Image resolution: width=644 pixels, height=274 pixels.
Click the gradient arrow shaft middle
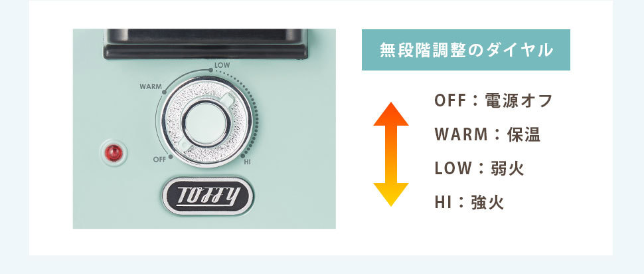pyautogui.click(x=391, y=154)
